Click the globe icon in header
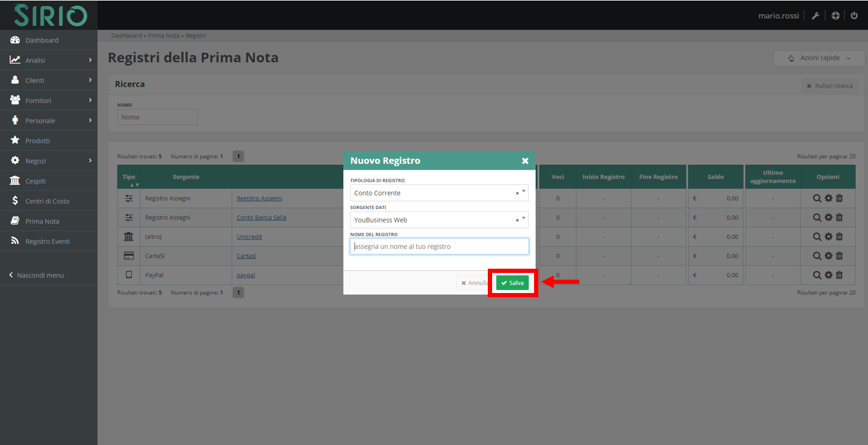Image resolution: width=868 pixels, height=445 pixels. (x=835, y=15)
